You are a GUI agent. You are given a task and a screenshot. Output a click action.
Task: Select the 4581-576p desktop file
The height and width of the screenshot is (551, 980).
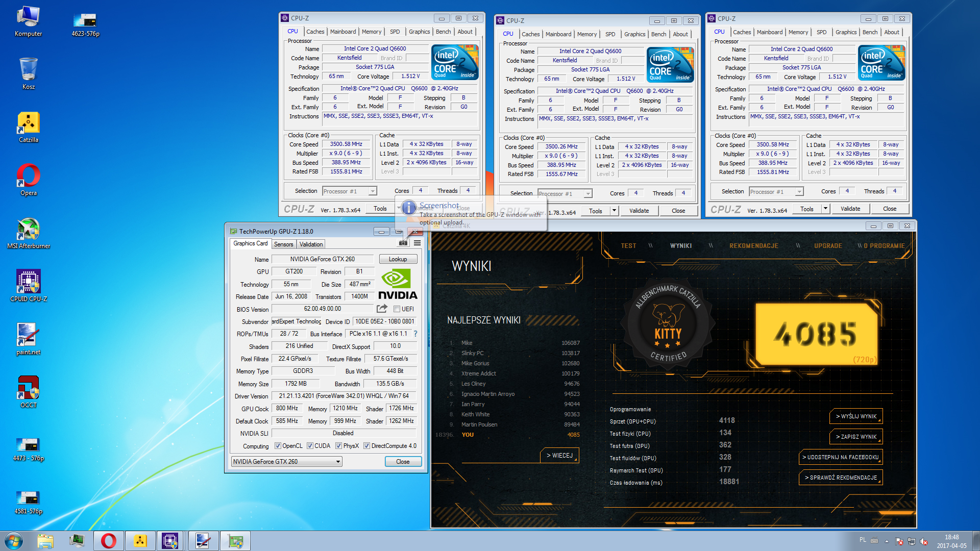(x=29, y=503)
